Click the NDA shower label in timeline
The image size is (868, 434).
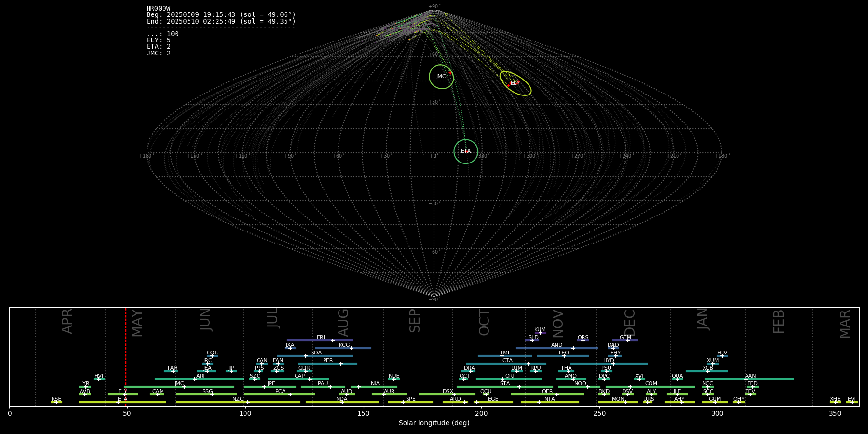[342, 399]
